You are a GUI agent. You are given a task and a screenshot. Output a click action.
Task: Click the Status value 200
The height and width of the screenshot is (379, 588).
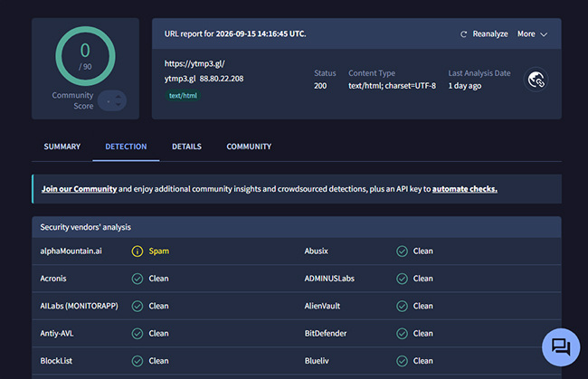point(320,86)
